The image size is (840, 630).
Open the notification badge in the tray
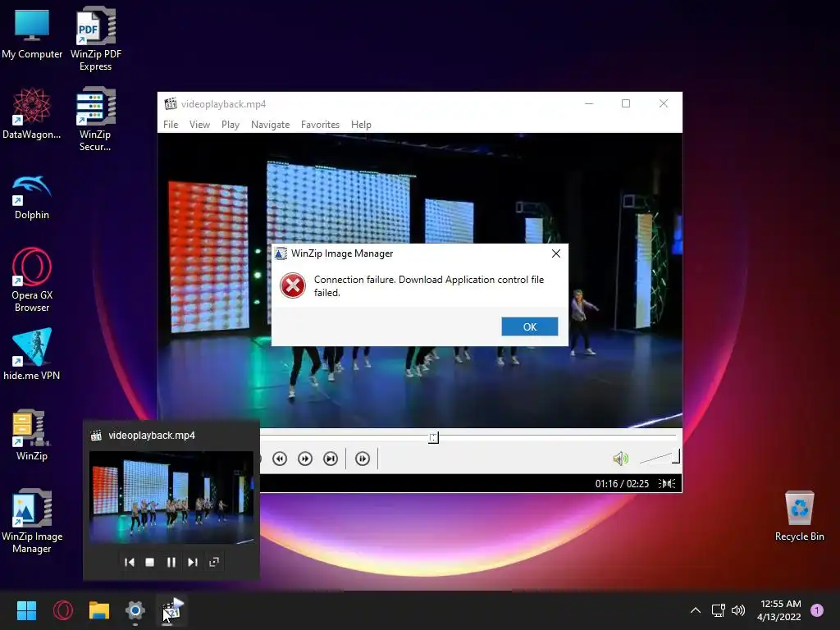click(817, 610)
